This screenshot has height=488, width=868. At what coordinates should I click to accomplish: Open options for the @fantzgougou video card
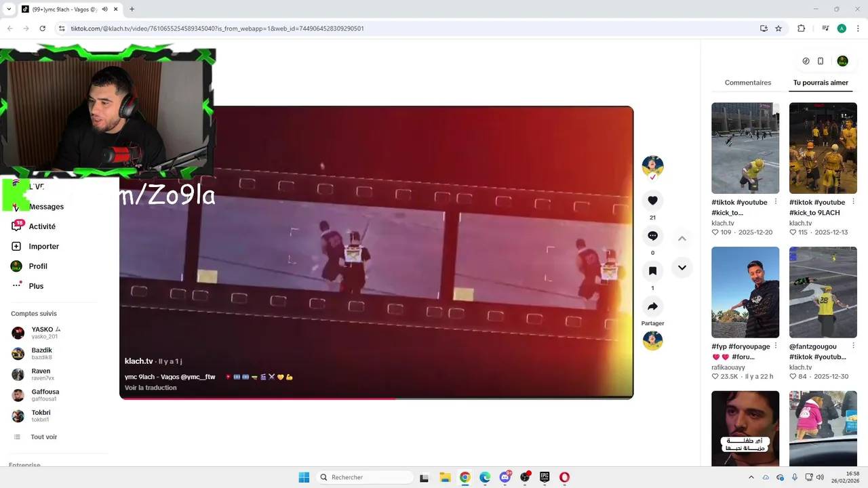tap(854, 346)
